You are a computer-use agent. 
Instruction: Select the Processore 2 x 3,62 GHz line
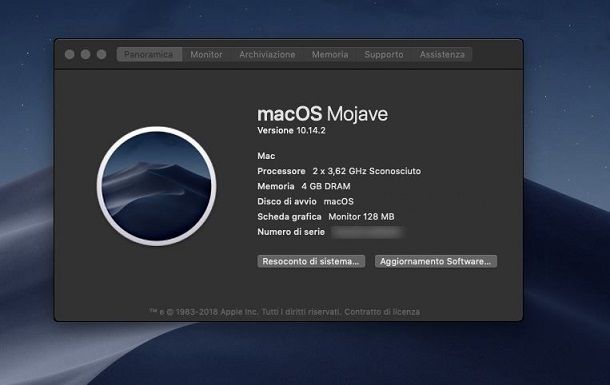click(x=339, y=171)
